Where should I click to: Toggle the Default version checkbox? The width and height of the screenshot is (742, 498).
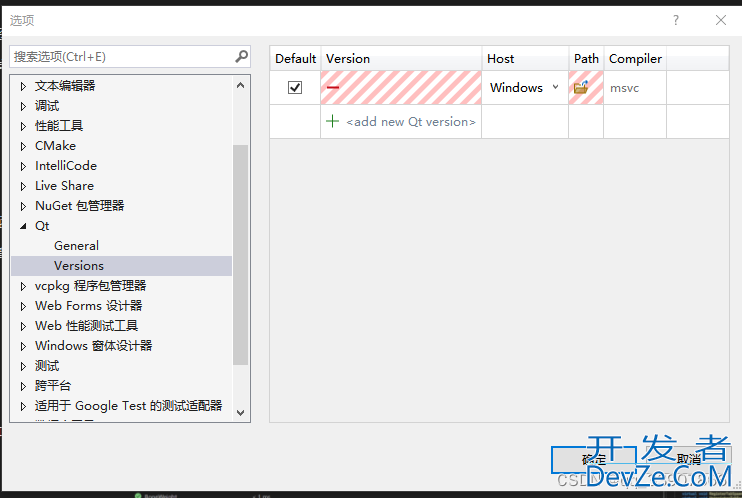tap(295, 88)
